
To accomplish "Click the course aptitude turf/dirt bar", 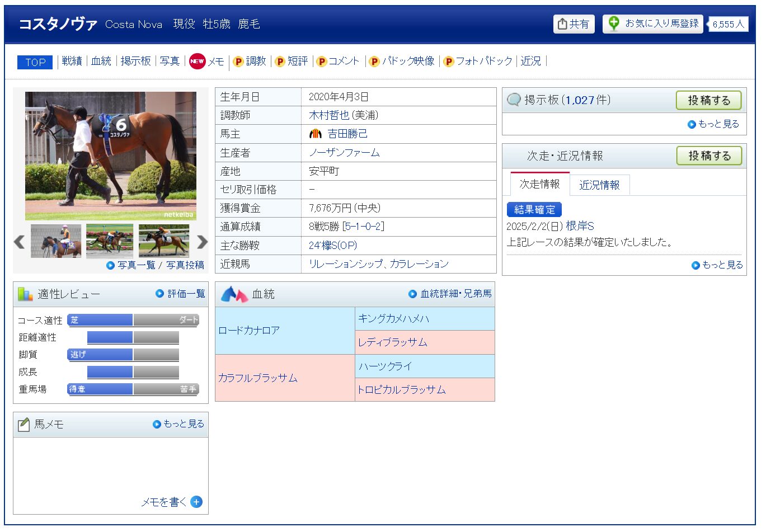I will [133, 320].
